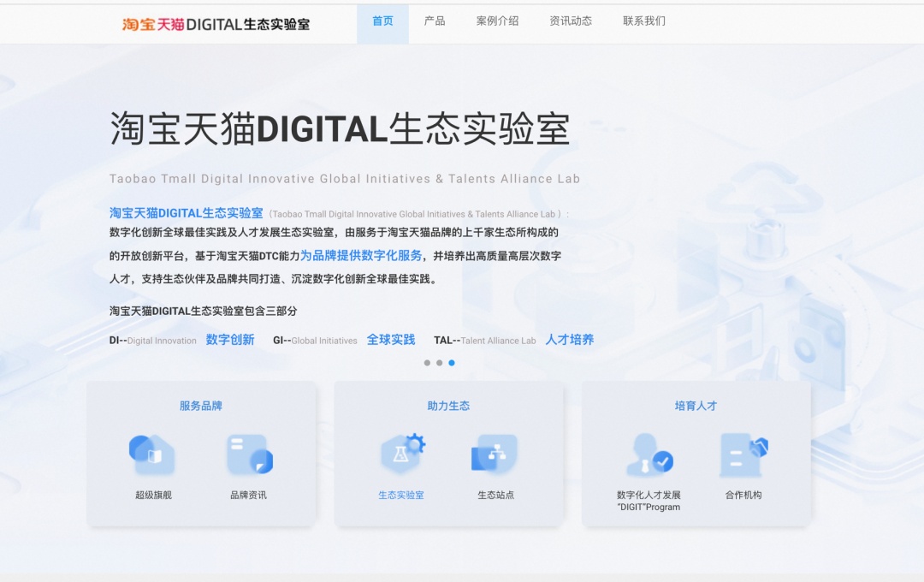Click the blue 为品牌提供数字化服务 text
Viewport: 924px width, 582px height.
pos(361,255)
